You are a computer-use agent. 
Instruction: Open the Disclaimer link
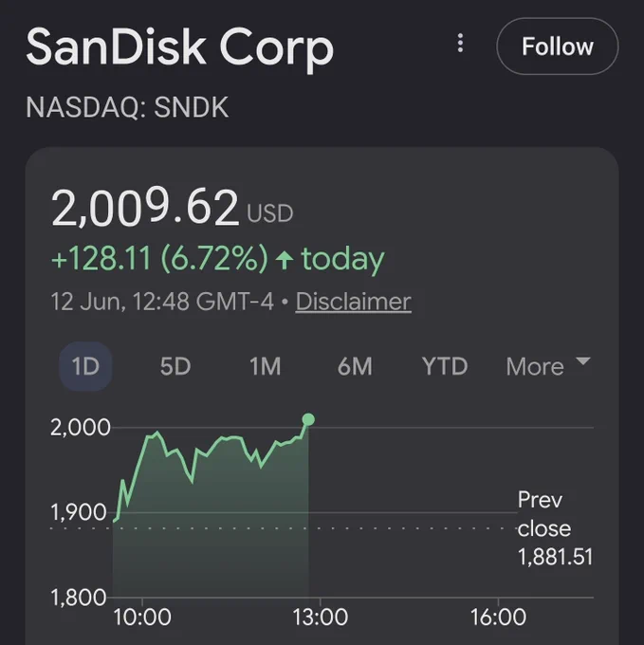pos(353,302)
